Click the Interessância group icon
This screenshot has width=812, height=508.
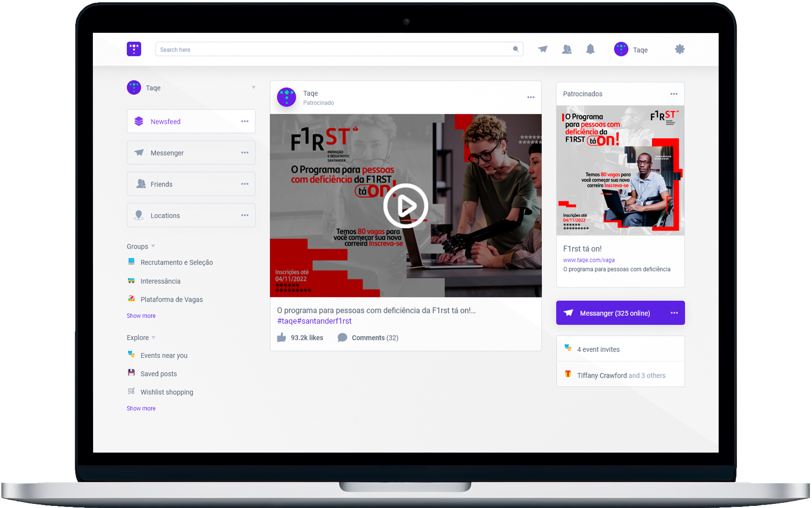pyautogui.click(x=131, y=280)
